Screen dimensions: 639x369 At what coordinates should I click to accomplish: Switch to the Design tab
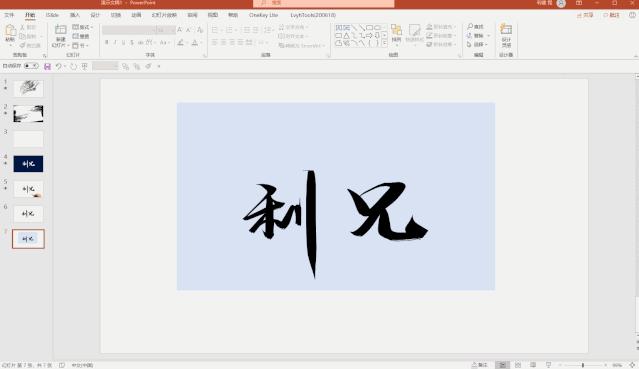95,15
